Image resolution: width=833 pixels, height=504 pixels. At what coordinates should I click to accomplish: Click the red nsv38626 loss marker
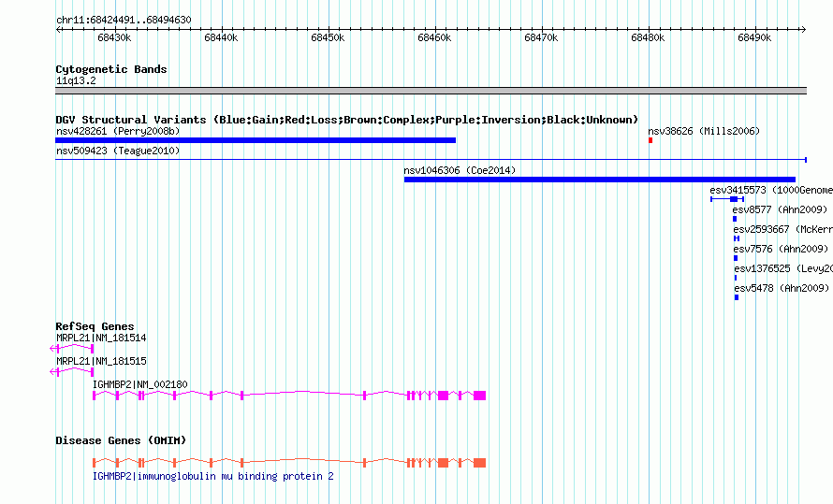(650, 140)
